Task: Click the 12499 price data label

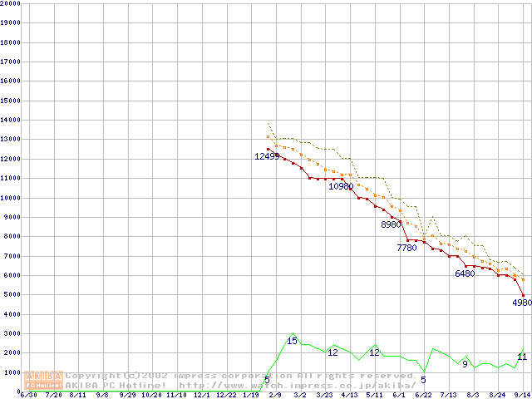Action: tap(267, 156)
